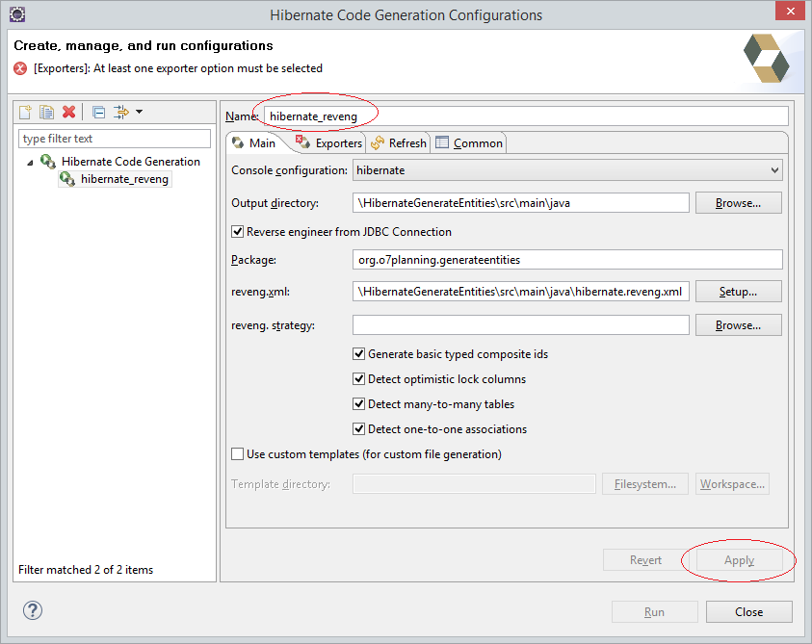The height and width of the screenshot is (644, 812).
Task: Click the type filter text box
Action: (115, 139)
